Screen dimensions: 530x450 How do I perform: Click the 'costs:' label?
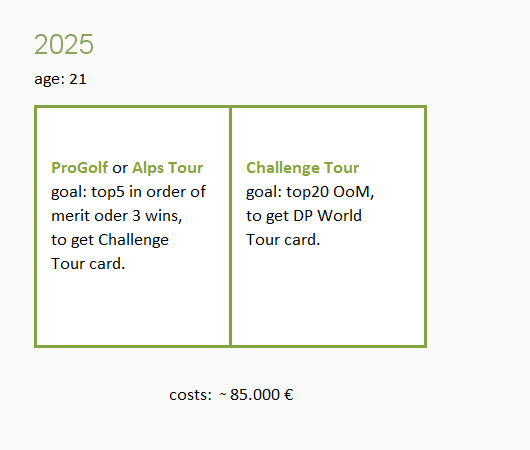(x=191, y=395)
